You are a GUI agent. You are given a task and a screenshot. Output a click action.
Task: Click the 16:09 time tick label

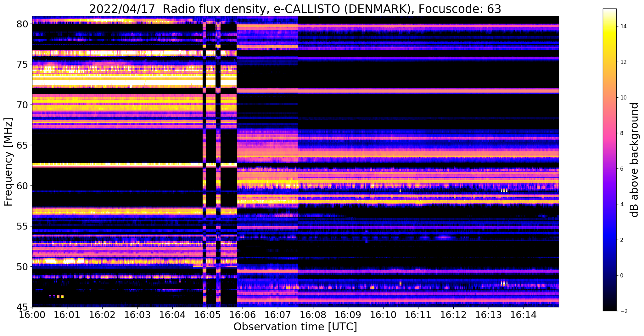click(x=348, y=315)
